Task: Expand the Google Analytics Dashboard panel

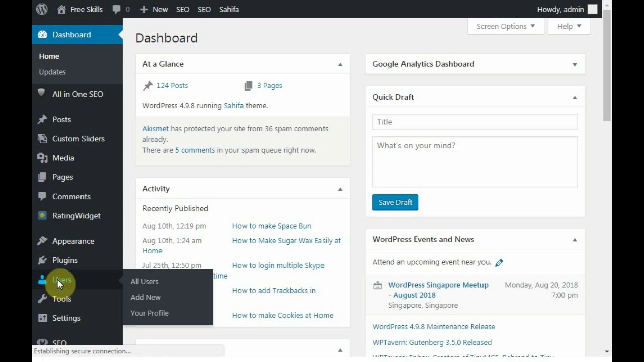Action: pyautogui.click(x=575, y=64)
